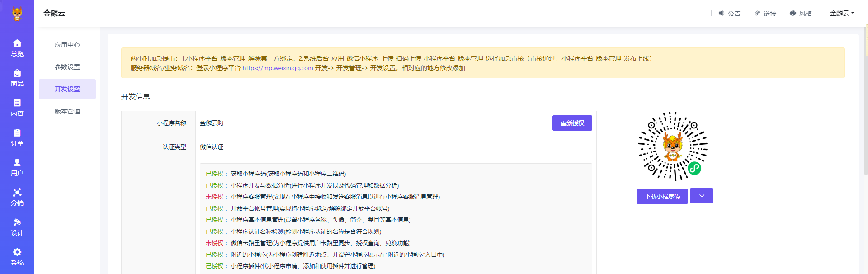Click the 金麟云 header title
The image size is (868, 274).
[54, 13]
